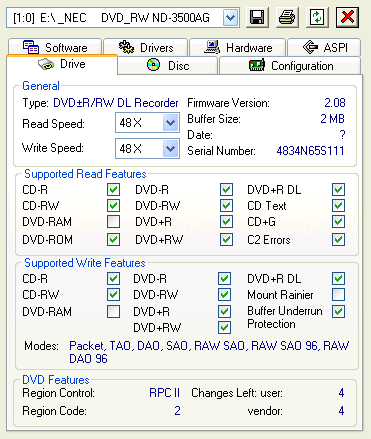Switch to the Disc tab

[168, 65]
